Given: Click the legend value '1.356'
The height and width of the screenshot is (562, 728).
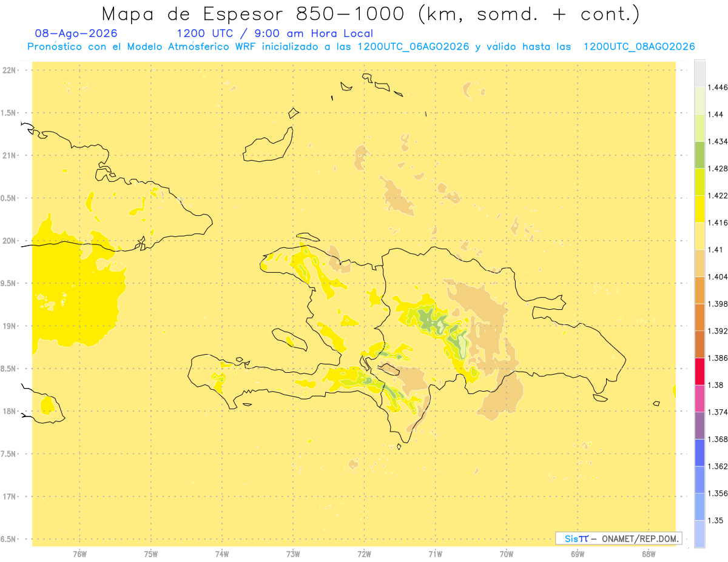Looking at the screenshot, I should 718,493.
